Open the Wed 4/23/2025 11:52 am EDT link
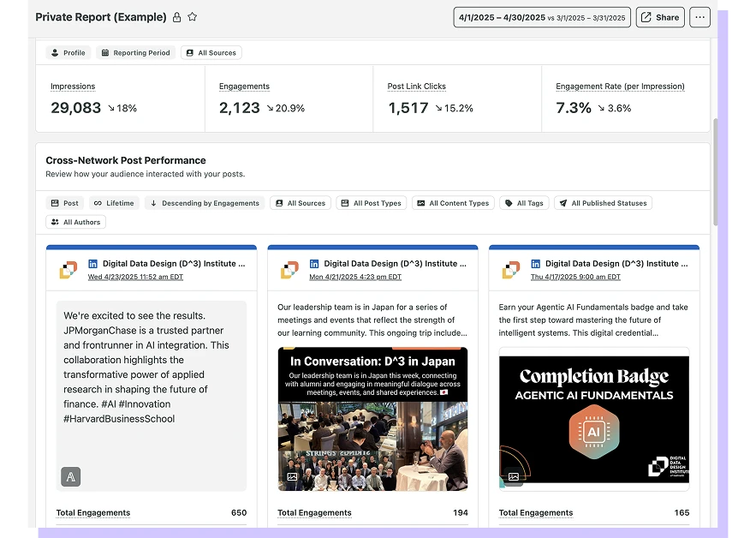 point(135,277)
